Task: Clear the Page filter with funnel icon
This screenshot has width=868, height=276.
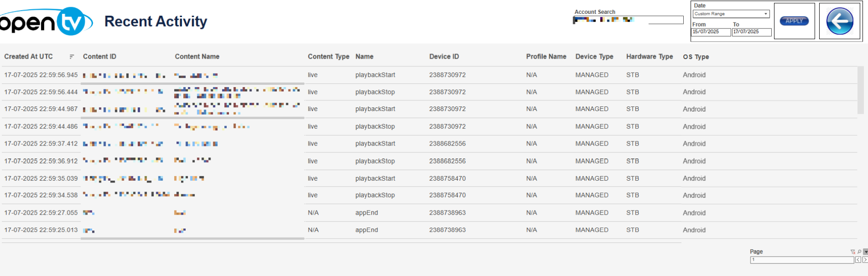Action: [853, 252]
